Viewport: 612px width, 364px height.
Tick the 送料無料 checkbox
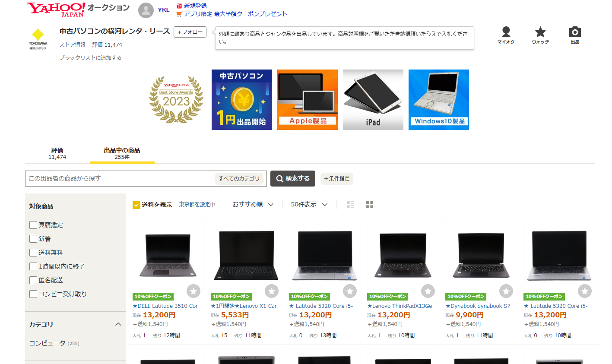(x=33, y=253)
